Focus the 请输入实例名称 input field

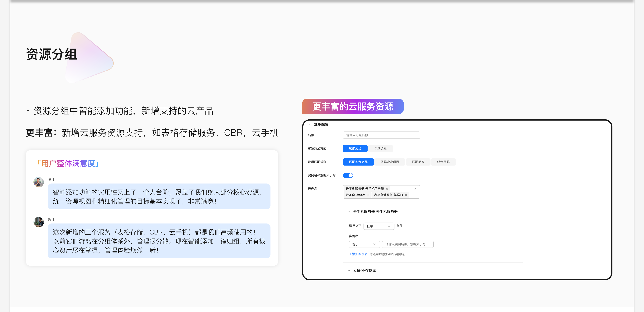point(407,244)
